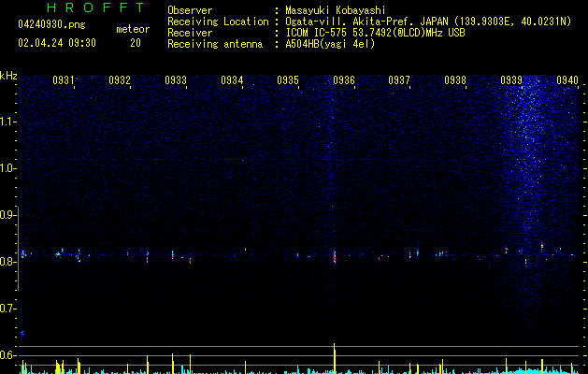Click the 0935 time marker
The height and width of the screenshot is (374, 588).
(288, 79)
